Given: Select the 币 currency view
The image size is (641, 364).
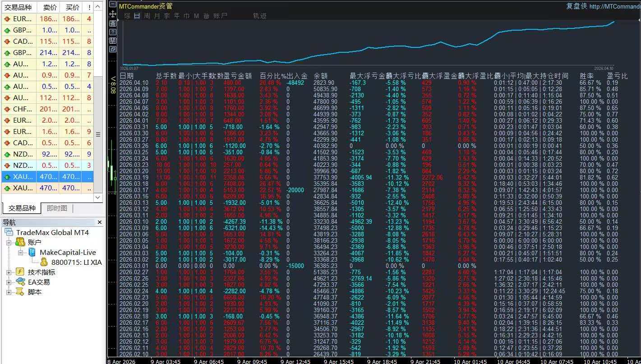Looking at the screenshot, I should pos(187,16).
